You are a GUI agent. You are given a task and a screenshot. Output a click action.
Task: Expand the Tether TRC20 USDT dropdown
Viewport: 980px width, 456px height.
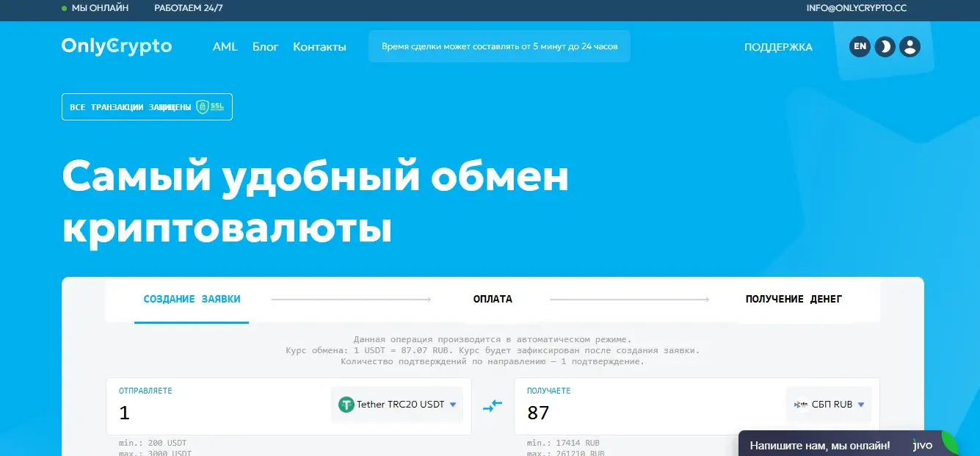tap(397, 405)
